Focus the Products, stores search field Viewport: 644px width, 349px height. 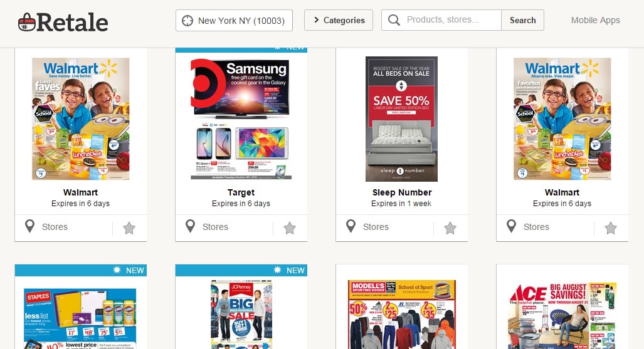point(441,20)
